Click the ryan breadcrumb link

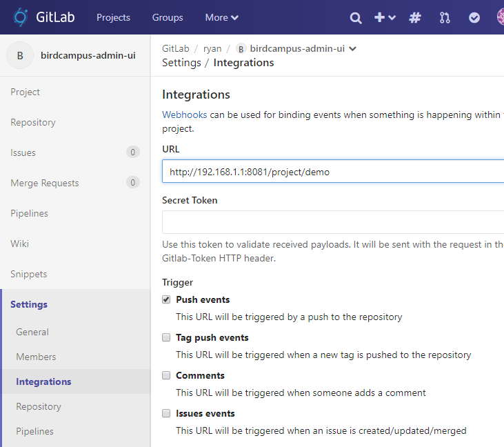(212, 49)
